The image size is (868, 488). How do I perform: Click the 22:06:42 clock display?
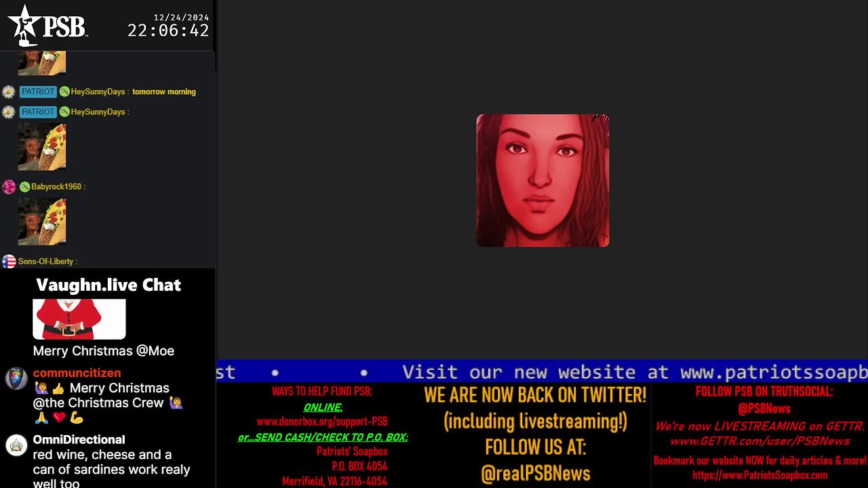(168, 30)
